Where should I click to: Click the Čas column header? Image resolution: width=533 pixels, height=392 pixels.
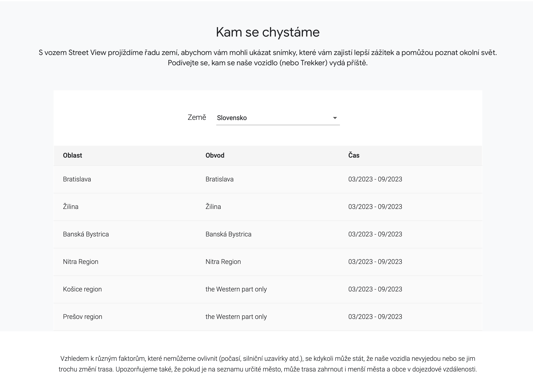[353, 155]
